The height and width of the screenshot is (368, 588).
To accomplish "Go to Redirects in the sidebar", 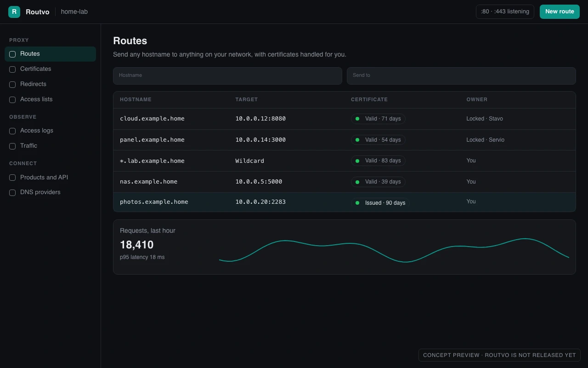I will pyautogui.click(x=50, y=84).
